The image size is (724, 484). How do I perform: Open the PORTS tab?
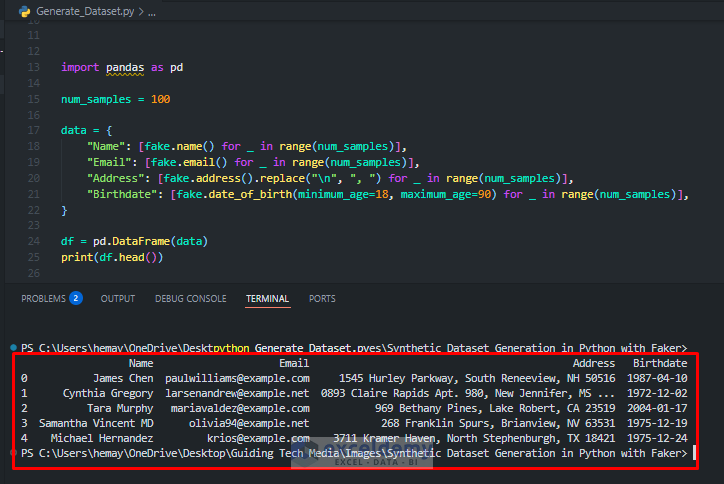coord(322,299)
